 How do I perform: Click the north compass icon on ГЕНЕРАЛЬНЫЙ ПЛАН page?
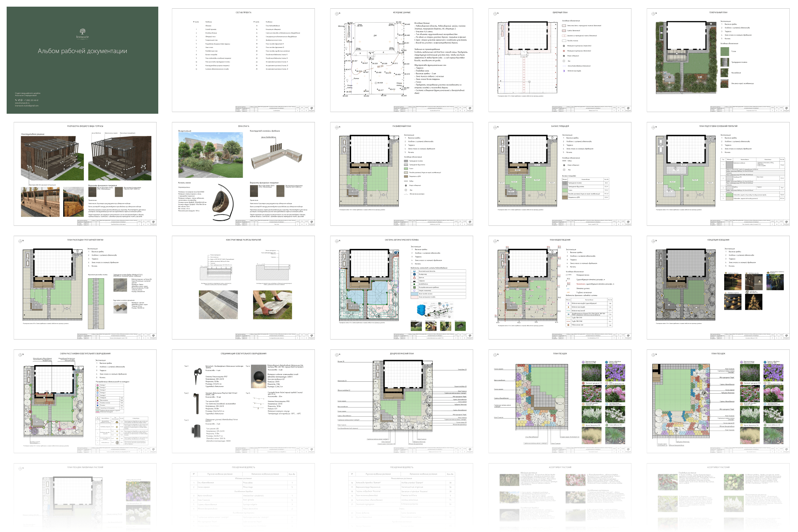click(653, 14)
